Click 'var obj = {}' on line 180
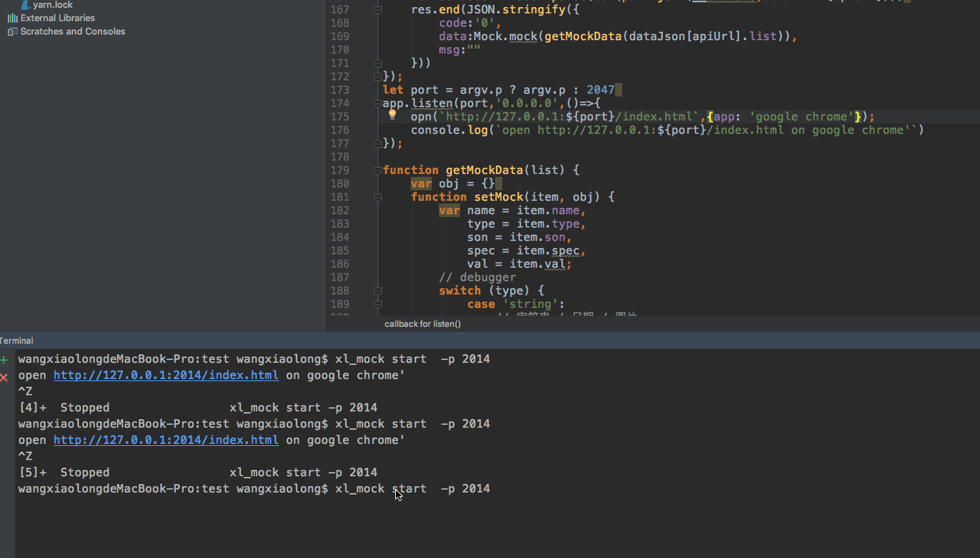Screen dimensions: 980x558 coord(453,184)
